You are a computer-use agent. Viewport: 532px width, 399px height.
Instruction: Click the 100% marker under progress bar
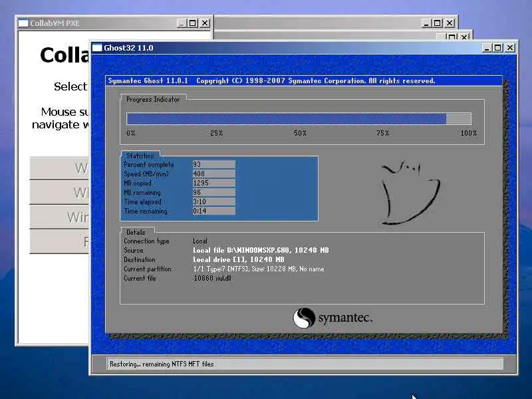(469, 134)
